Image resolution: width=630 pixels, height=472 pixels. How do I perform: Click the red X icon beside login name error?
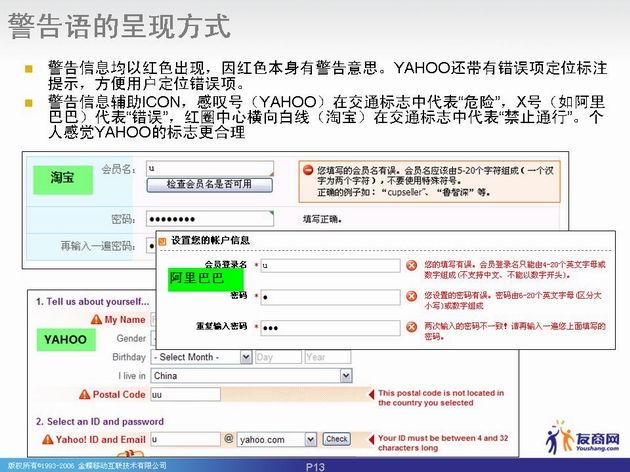click(x=411, y=265)
